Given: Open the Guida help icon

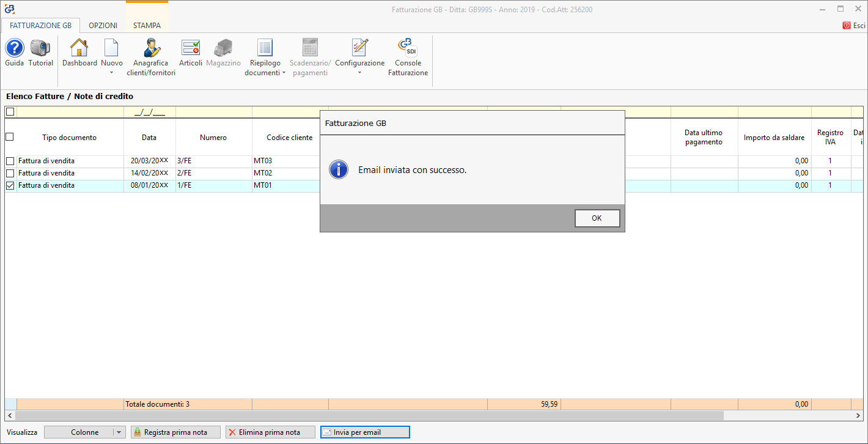Looking at the screenshot, I should (x=15, y=48).
